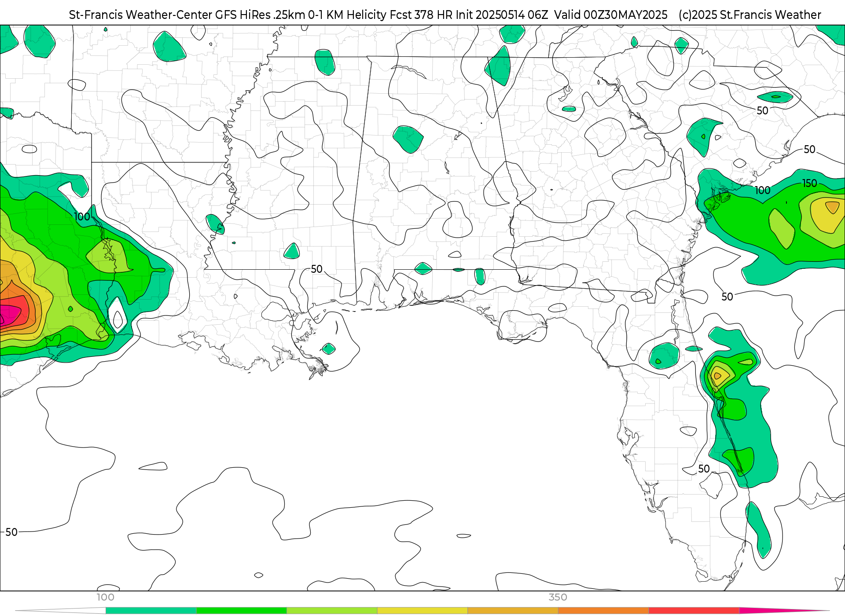Click the bright green color bar segment
Image resolution: width=845 pixels, height=616 pixels.
click(x=242, y=611)
